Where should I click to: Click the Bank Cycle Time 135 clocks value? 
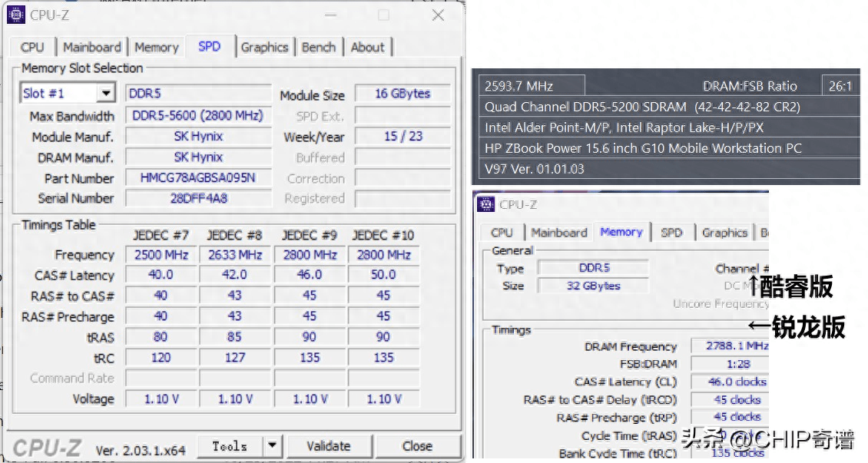731,453
